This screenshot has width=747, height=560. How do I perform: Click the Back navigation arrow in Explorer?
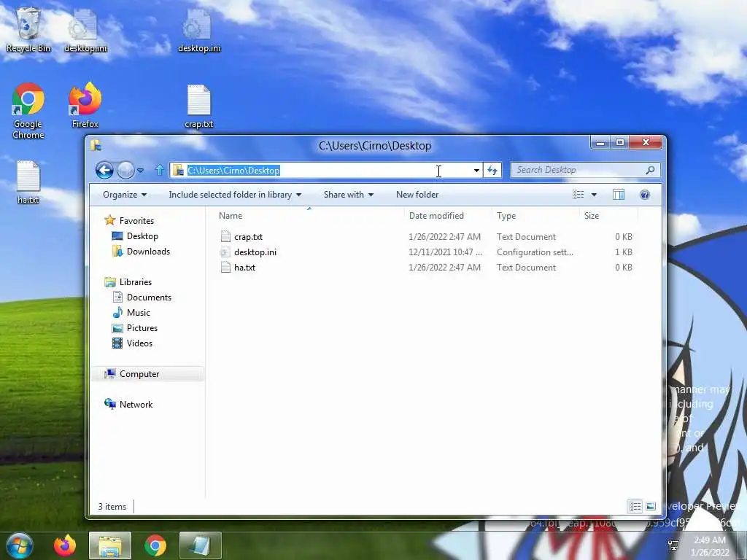(104, 170)
